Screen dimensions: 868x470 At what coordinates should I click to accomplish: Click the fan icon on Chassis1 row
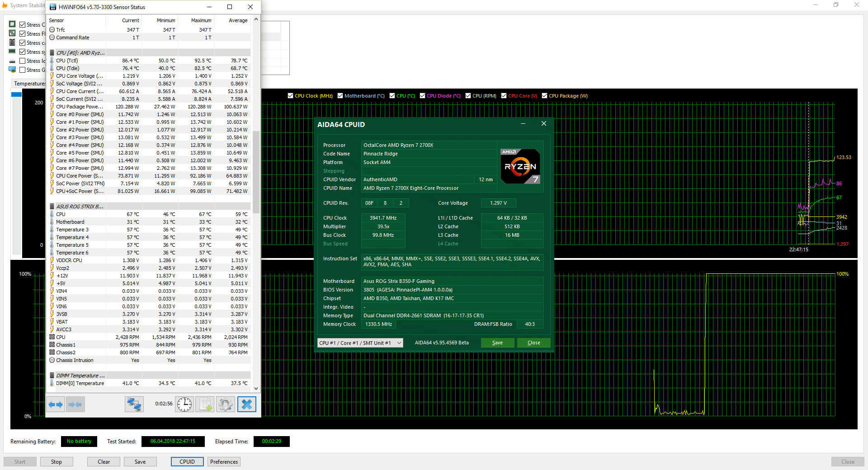point(52,345)
